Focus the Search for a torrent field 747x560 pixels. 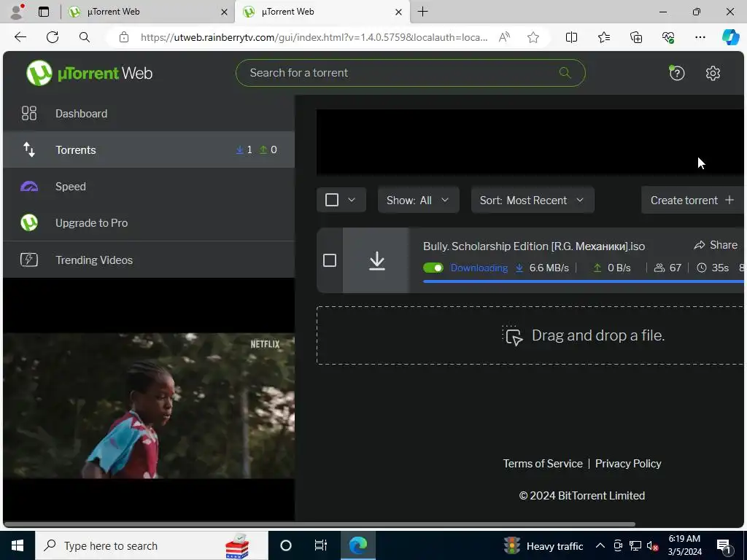[410, 73]
